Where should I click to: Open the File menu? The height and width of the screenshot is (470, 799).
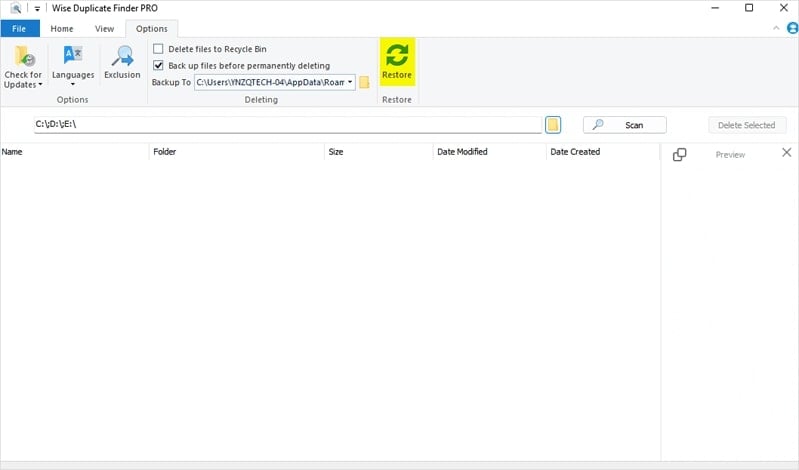(x=20, y=29)
